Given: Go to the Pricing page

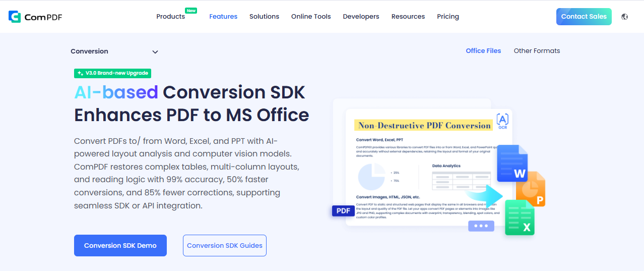Looking at the screenshot, I should 448,17.
